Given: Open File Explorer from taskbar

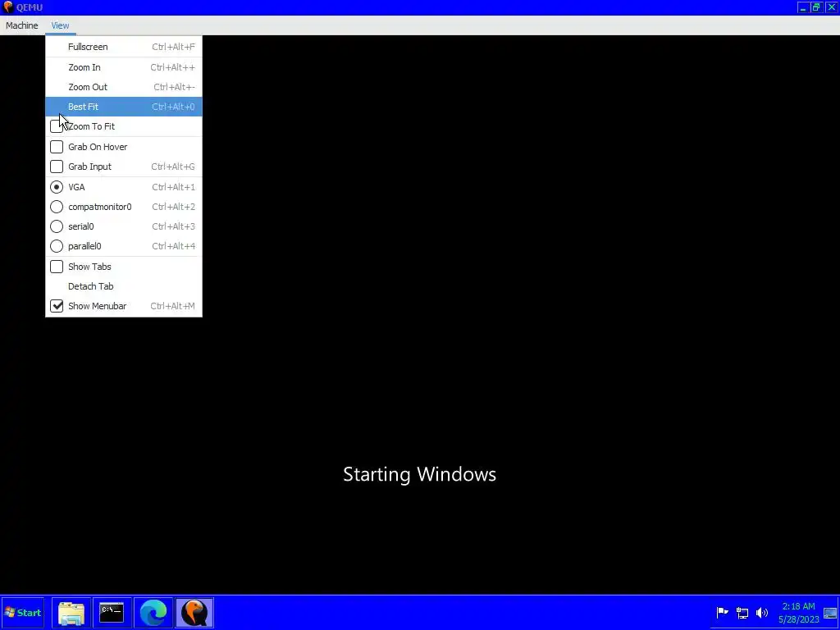Looking at the screenshot, I should pyautogui.click(x=71, y=613).
